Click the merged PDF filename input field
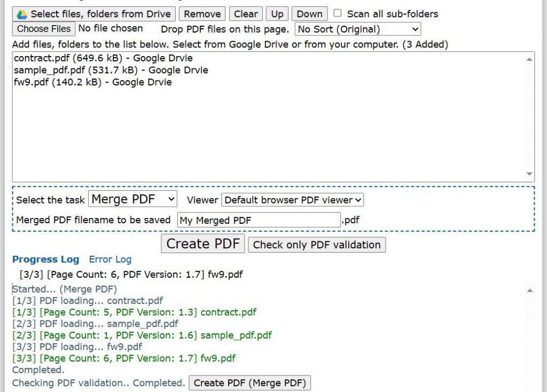This screenshot has height=392, width=547. pos(258,219)
